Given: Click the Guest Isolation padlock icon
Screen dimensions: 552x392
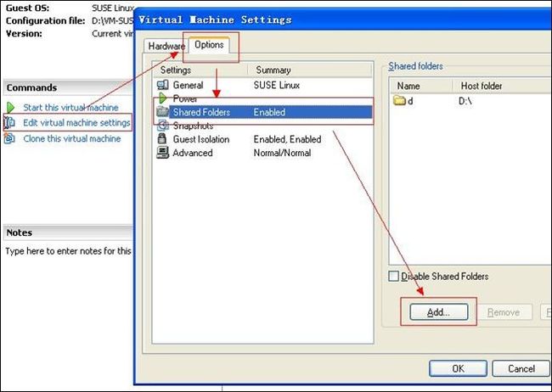Looking at the screenshot, I should click(x=162, y=138).
